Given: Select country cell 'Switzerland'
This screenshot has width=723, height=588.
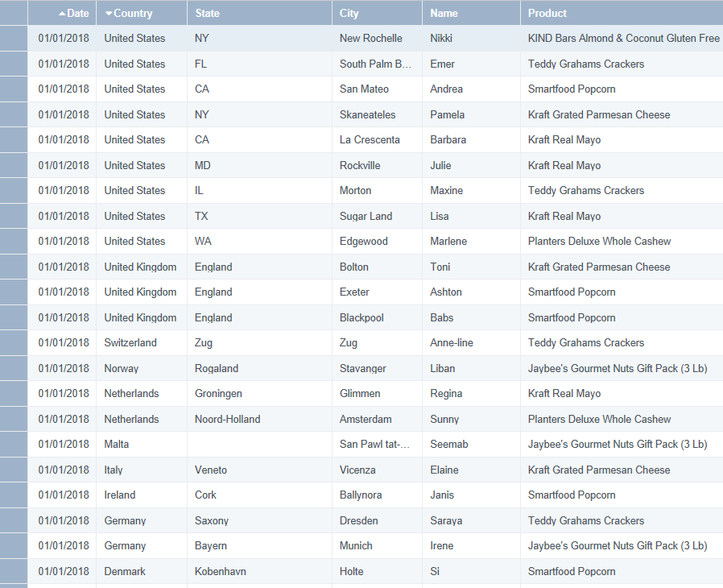Looking at the screenshot, I should click(142, 342).
